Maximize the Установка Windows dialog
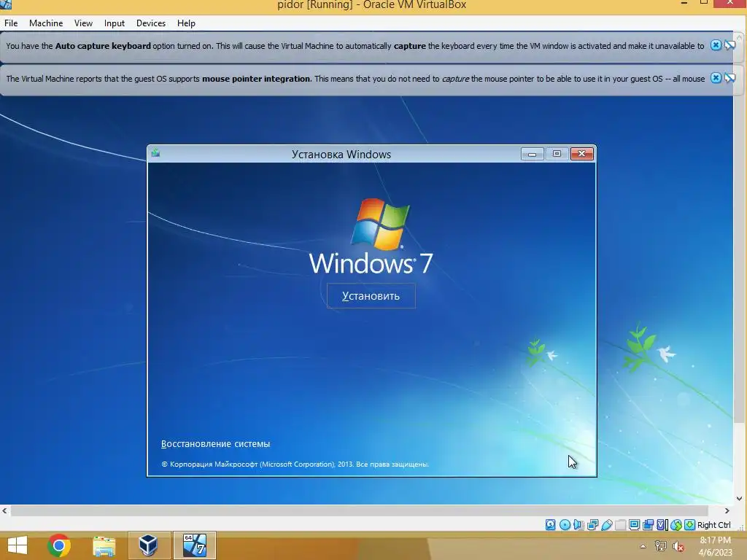 557,154
